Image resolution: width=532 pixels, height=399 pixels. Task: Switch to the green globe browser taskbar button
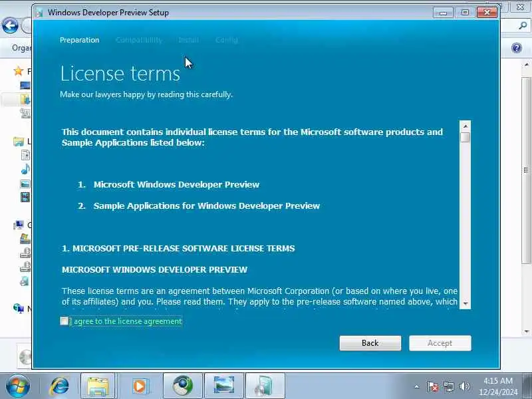182,386
